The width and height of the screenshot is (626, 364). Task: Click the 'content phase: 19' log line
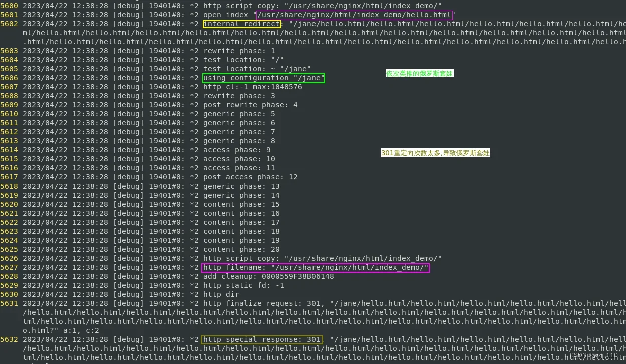[x=140, y=240]
